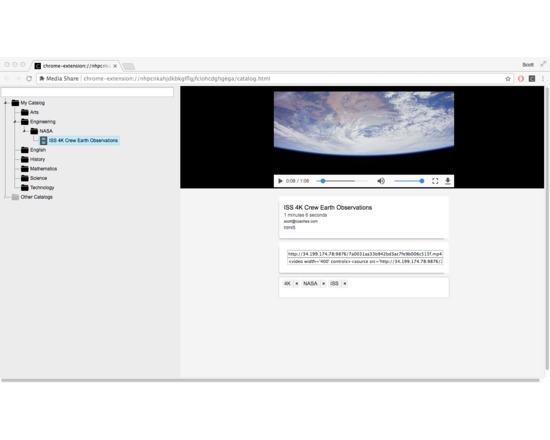Viewport: 550px width, 440px height.
Task: Adjust the video volume slider
Action: click(409, 181)
